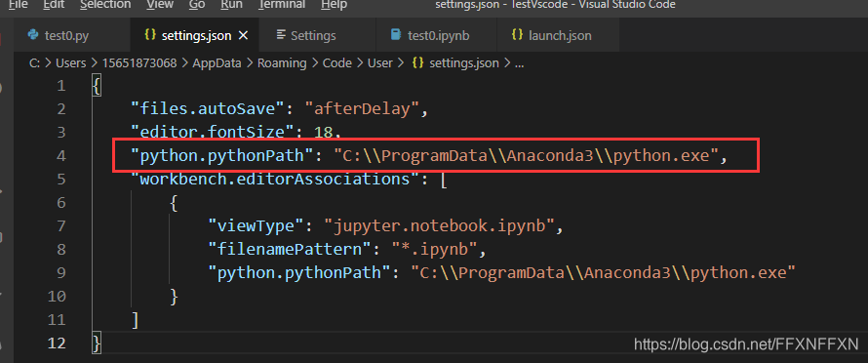Click the closing brace on line 12
The width and height of the screenshot is (868, 363).
[x=97, y=343]
